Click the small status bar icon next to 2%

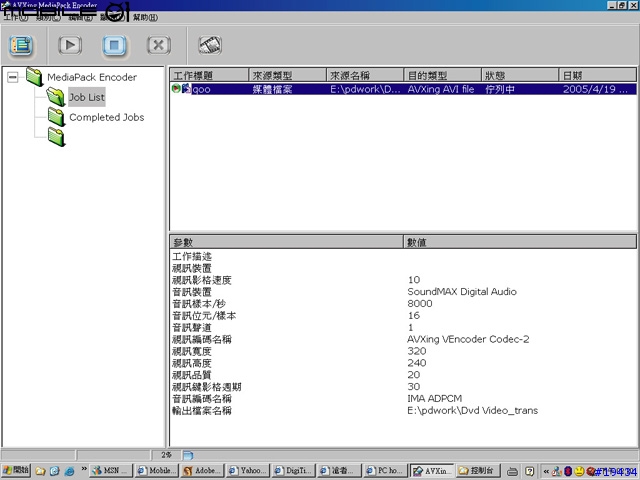188,455
